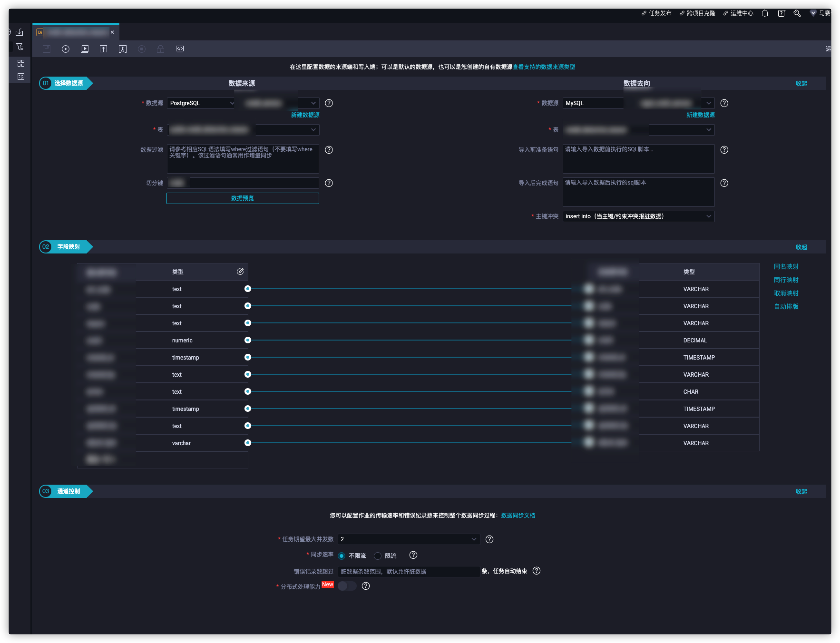Image resolution: width=840 pixels, height=643 pixels.
Task: Toggle the 分布式处理能力 switch
Action: (347, 586)
